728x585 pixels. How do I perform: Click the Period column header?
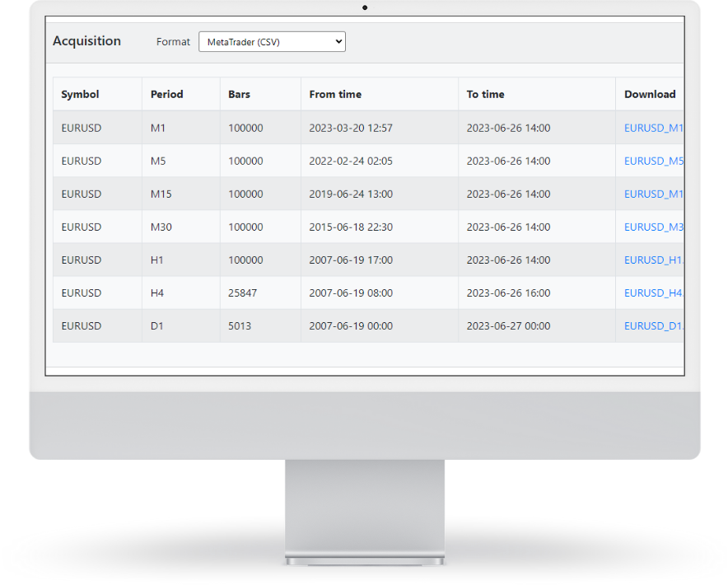point(167,94)
